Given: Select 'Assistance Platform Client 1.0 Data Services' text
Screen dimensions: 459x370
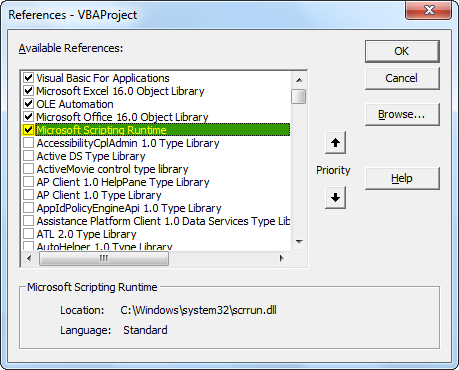Looking at the screenshot, I should coord(163,221).
